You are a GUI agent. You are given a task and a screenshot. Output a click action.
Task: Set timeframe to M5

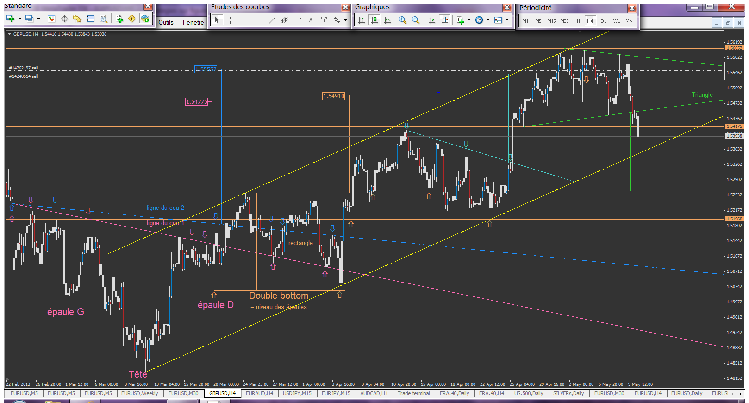pos(538,21)
